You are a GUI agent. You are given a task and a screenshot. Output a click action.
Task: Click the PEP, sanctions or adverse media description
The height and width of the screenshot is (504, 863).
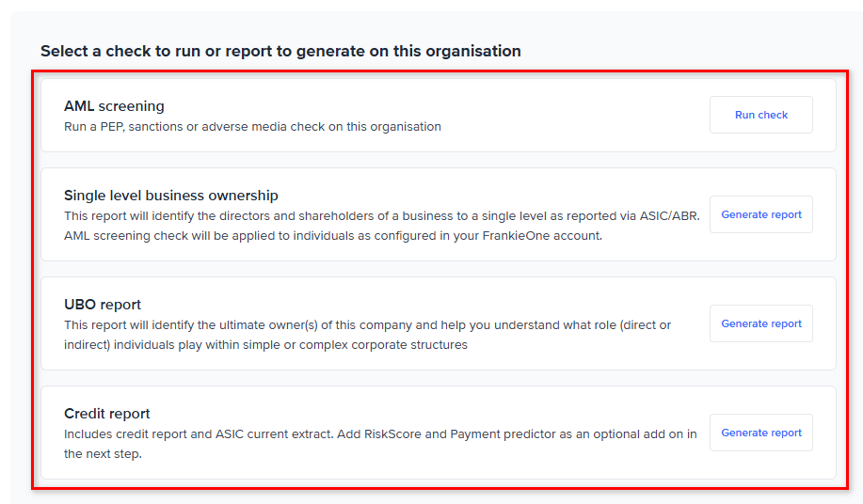point(252,126)
